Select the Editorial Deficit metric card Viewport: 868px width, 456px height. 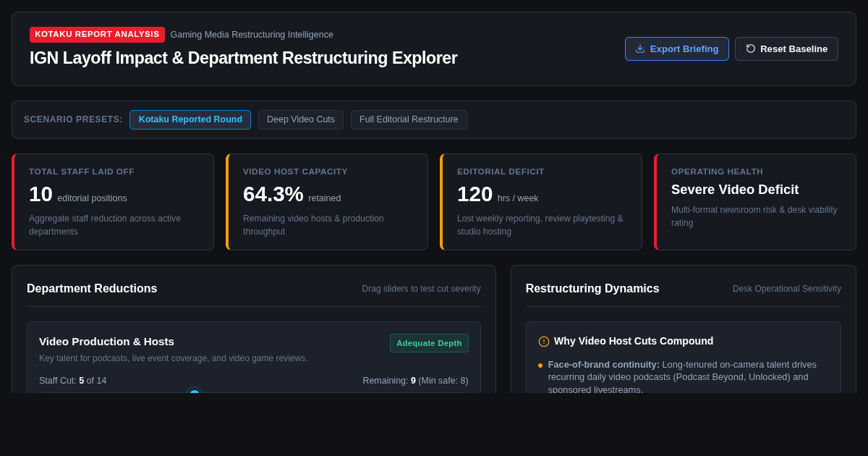[x=541, y=202]
